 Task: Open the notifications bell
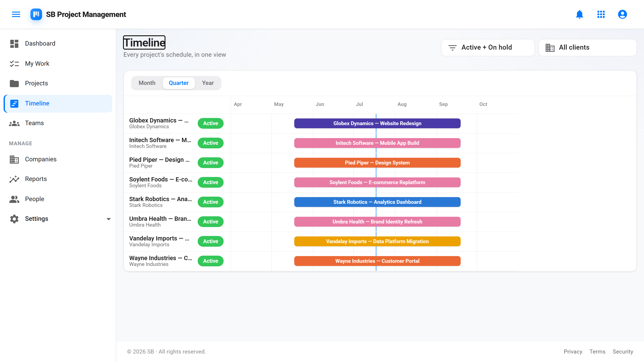point(579,14)
